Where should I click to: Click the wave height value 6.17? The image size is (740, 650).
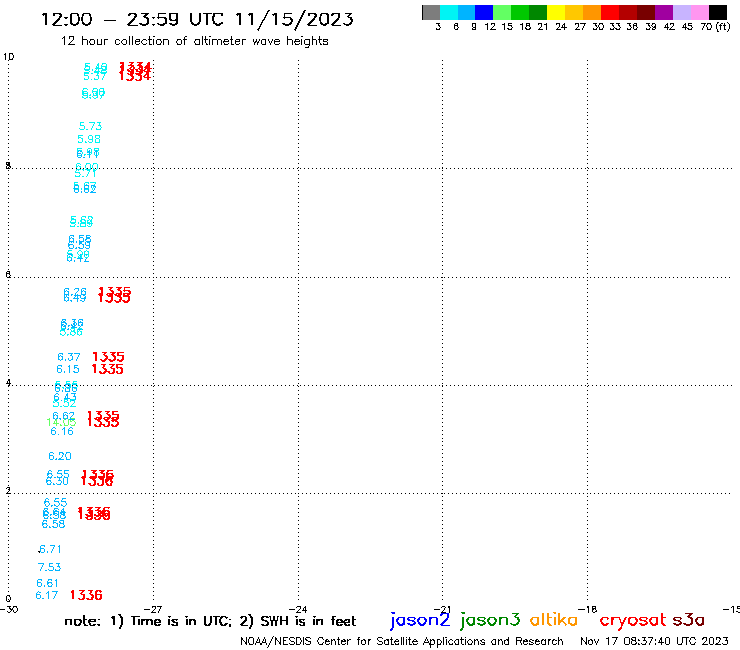coord(47,595)
